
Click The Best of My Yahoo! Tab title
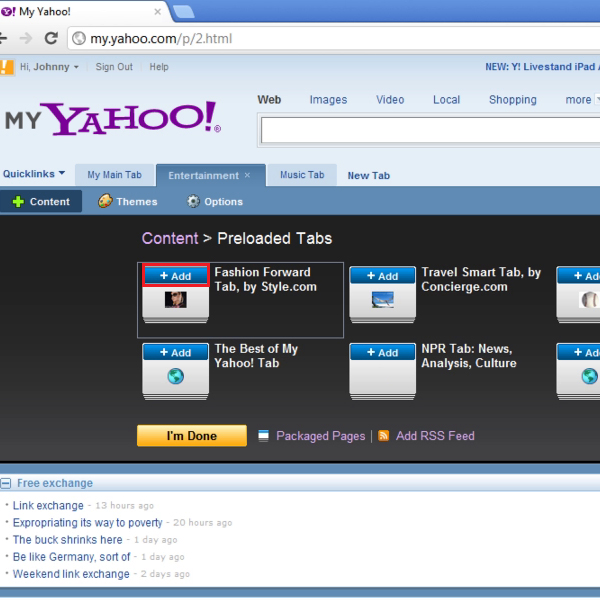pos(256,356)
